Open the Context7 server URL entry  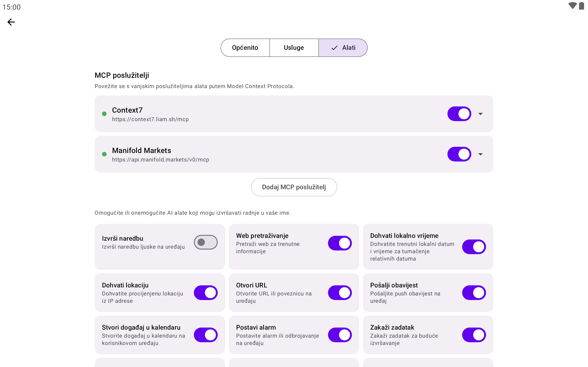(150, 120)
